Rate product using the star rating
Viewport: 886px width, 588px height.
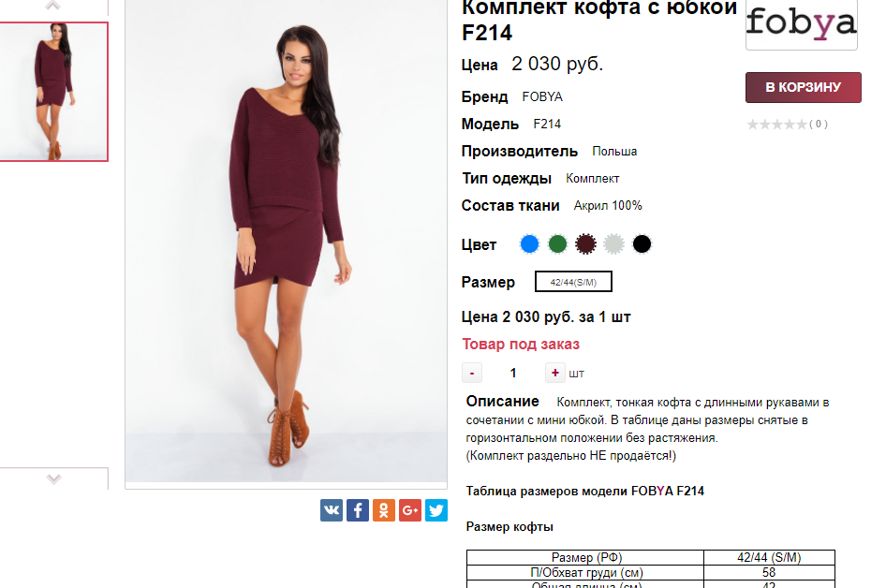(x=777, y=125)
